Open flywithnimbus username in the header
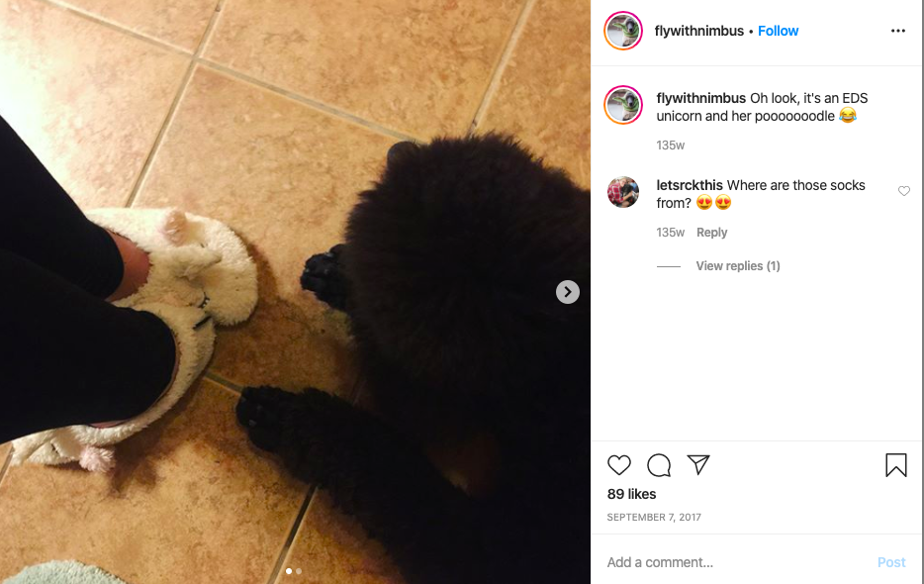924x584 pixels. tap(698, 31)
